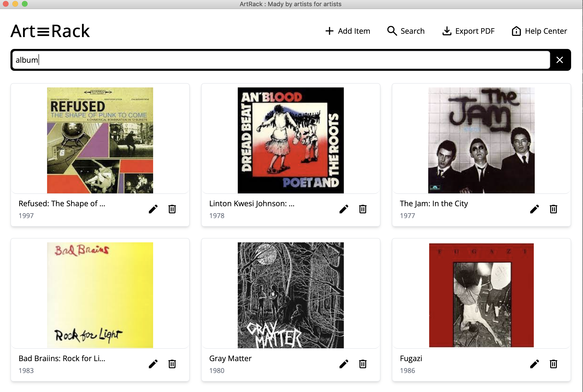Select the title 'Refused: The Shape of ...'
The width and height of the screenshot is (583, 392).
(62, 204)
